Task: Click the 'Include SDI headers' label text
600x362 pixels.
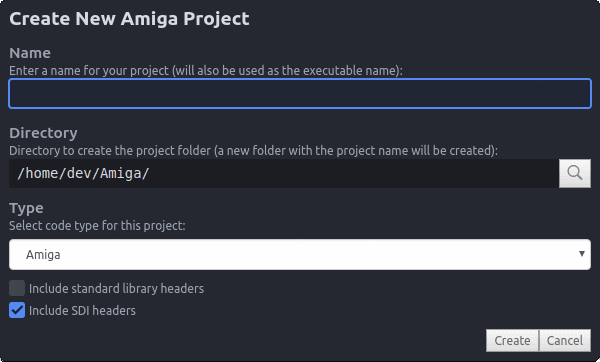Action: 82,311
